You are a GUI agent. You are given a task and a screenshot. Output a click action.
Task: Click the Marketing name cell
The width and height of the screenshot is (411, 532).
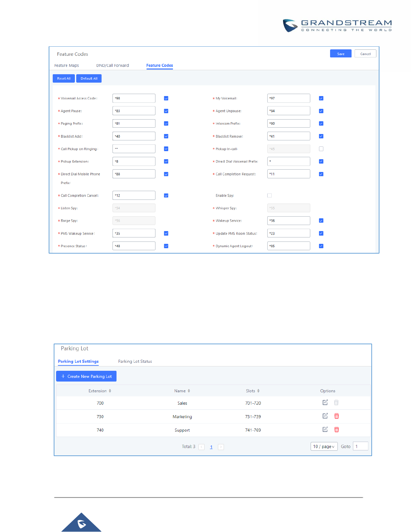point(182,417)
